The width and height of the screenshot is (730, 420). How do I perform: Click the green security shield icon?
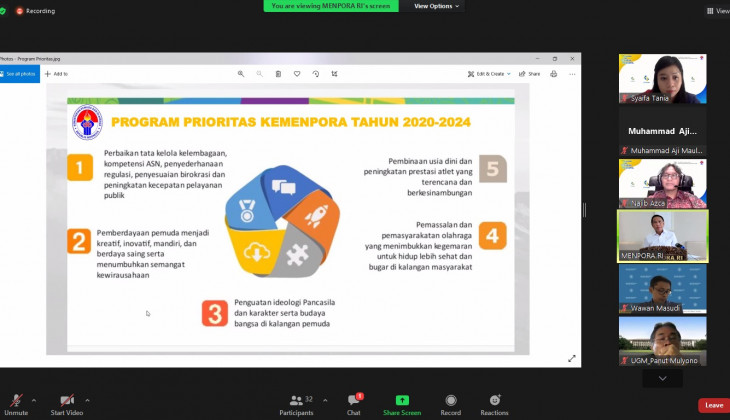[x=3, y=11]
